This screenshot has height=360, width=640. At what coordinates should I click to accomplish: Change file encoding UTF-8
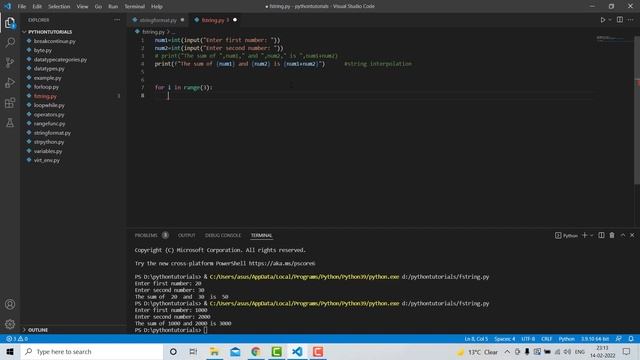pos(528,339)
